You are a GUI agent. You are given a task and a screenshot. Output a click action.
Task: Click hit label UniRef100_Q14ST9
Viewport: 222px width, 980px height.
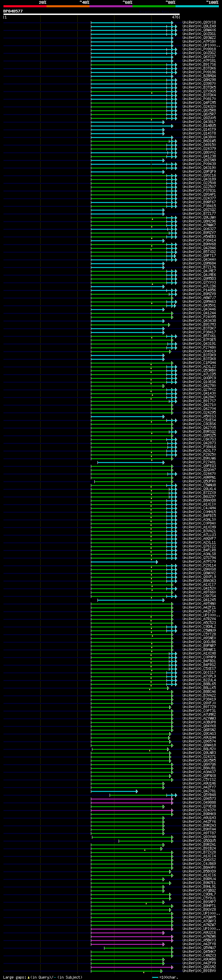tap(199, 130)
